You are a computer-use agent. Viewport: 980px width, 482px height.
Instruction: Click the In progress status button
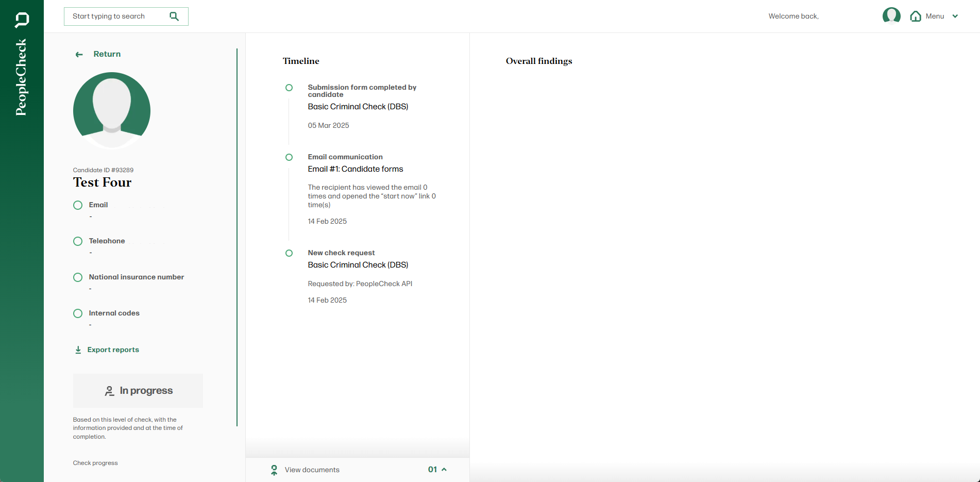tap(138, 391)
